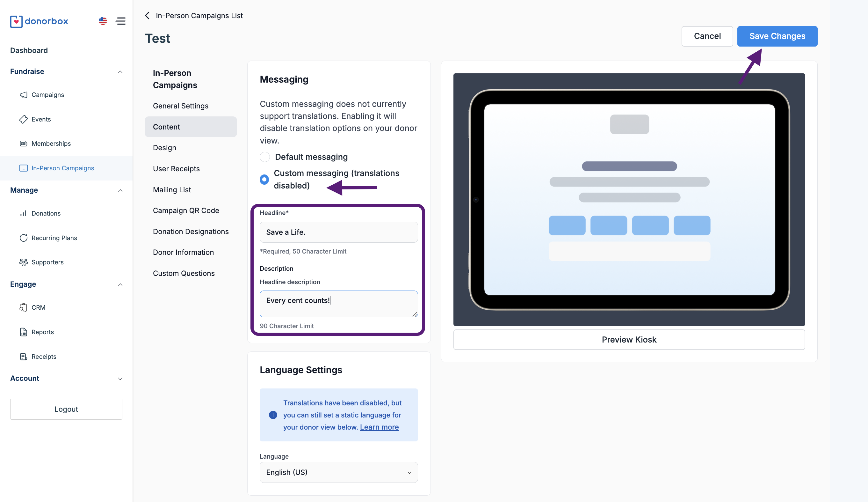Click the Memberships card icon

[x=24, y=144]
